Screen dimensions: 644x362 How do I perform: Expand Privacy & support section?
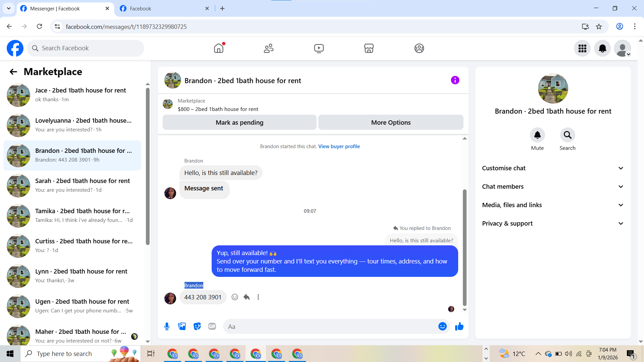tap(553, 224)
